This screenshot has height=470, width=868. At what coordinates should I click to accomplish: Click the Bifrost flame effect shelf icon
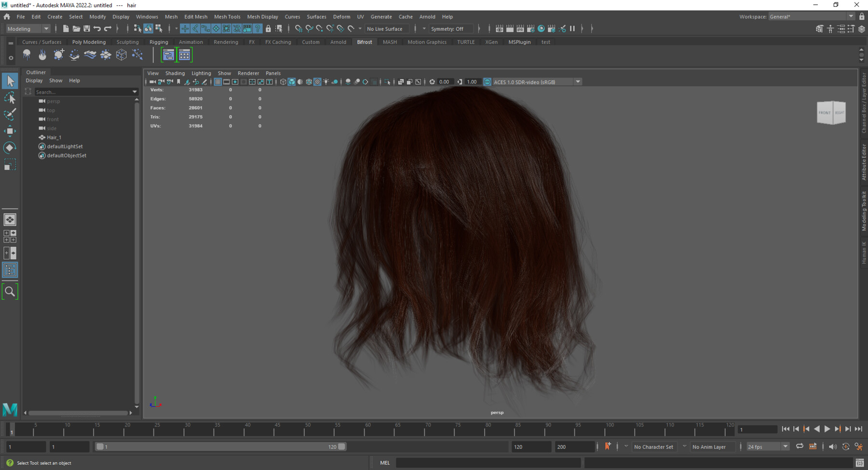(42, 55)
